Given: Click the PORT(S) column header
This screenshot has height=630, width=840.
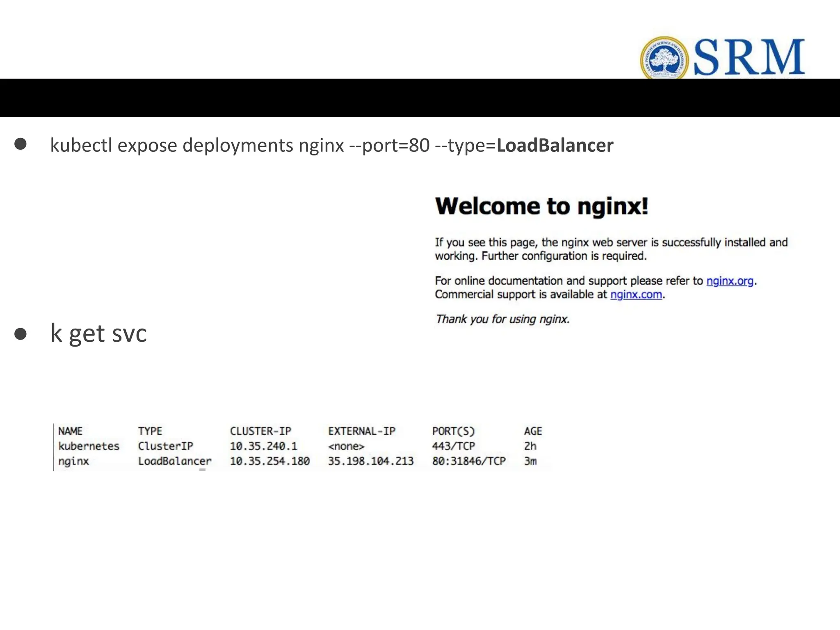Looking at the screenshot, I should click(x=453, y=431).
